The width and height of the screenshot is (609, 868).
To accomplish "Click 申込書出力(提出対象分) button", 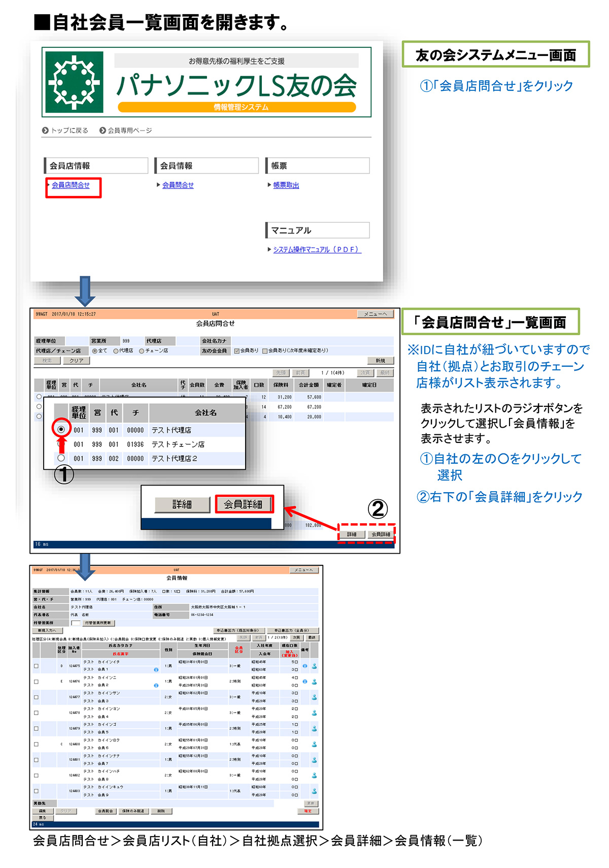I will point(238,630).
